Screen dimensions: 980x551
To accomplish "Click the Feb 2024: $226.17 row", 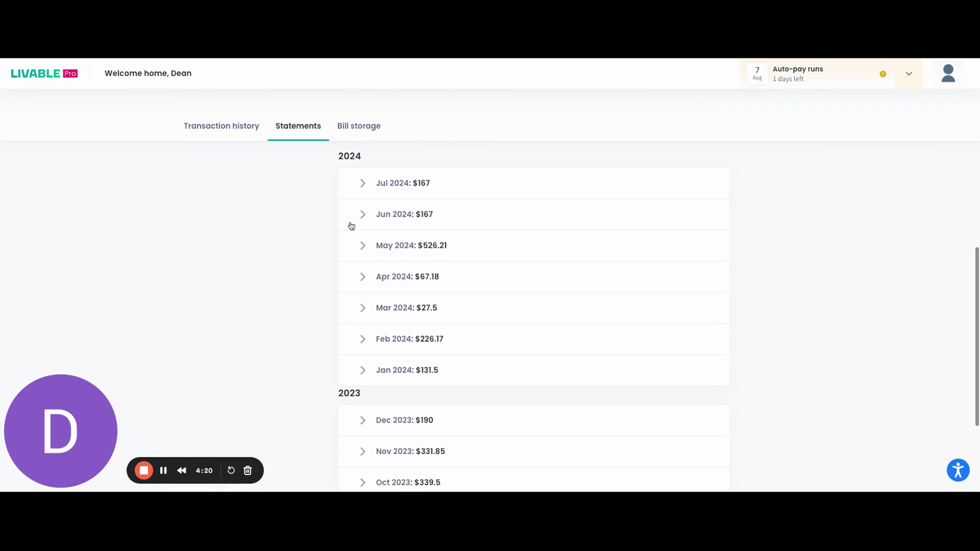I will point(409,339).
